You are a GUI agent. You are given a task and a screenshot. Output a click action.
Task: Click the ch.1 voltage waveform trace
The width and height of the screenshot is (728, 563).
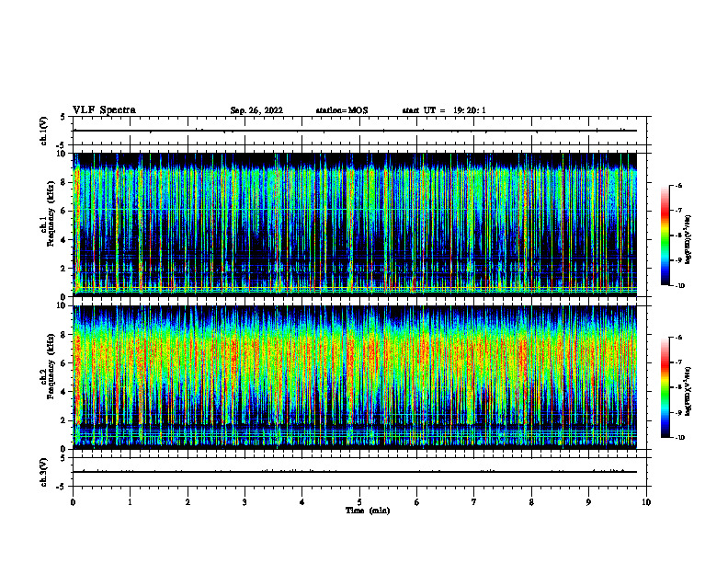click(x=355, y=131)
